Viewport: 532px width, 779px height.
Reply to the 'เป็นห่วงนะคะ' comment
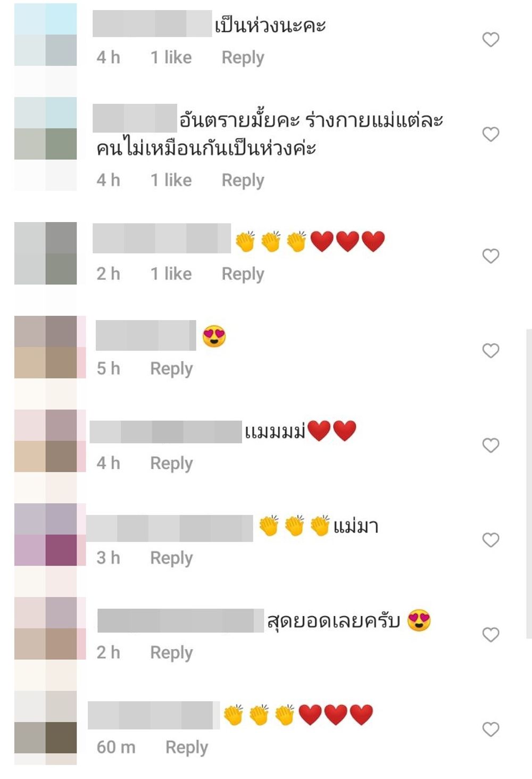[243, 58]
